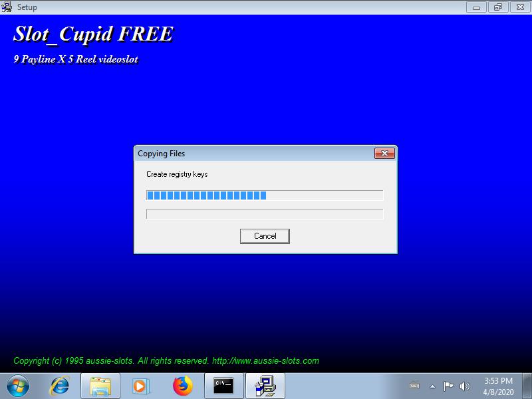Screen dimensions: 532x399
Task: Select the Setup installer taskbar icon
Action: (x=265, y=386)
